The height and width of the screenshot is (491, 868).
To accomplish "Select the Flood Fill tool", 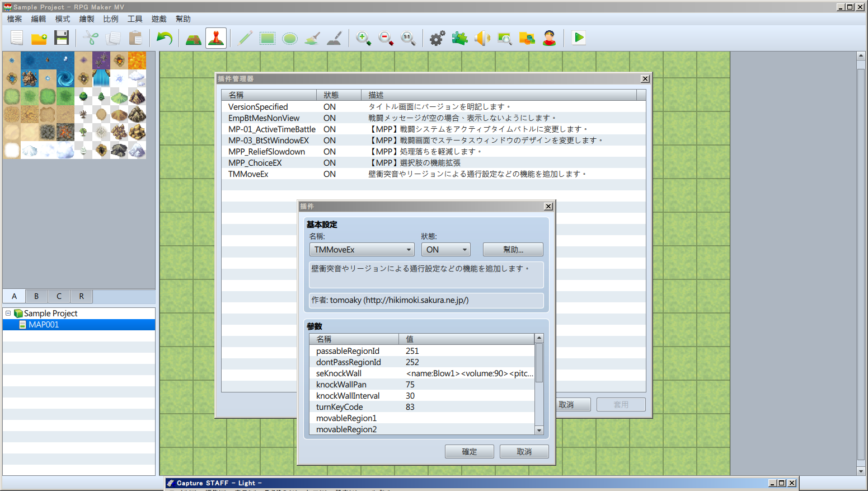I will 312,38.
